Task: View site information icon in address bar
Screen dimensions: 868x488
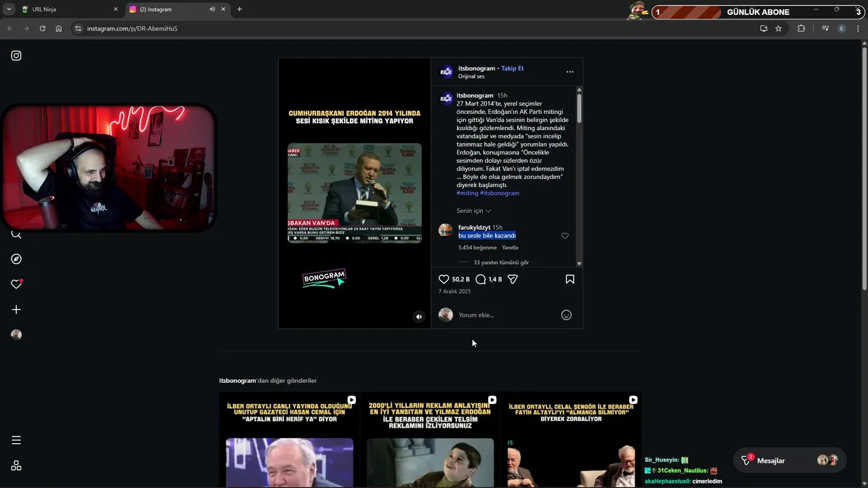Action: click(78, 28)
